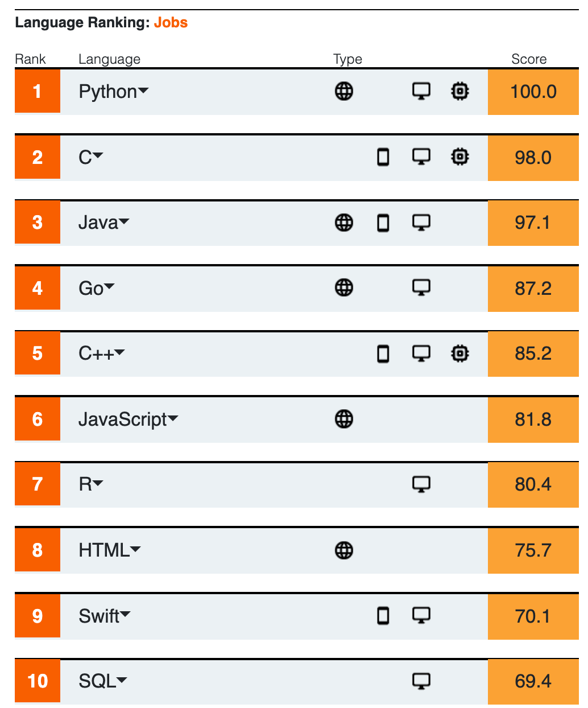Screen dimensions: 588x708
Task: Click the Type column header
Action: 347,59
